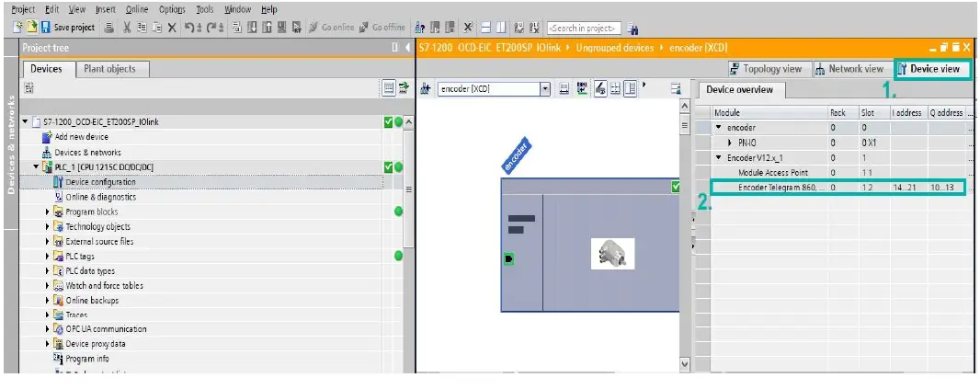980x389 pixels.
Task: Click the device view canvas scroll-down arrow
Action: pos(684,363)
